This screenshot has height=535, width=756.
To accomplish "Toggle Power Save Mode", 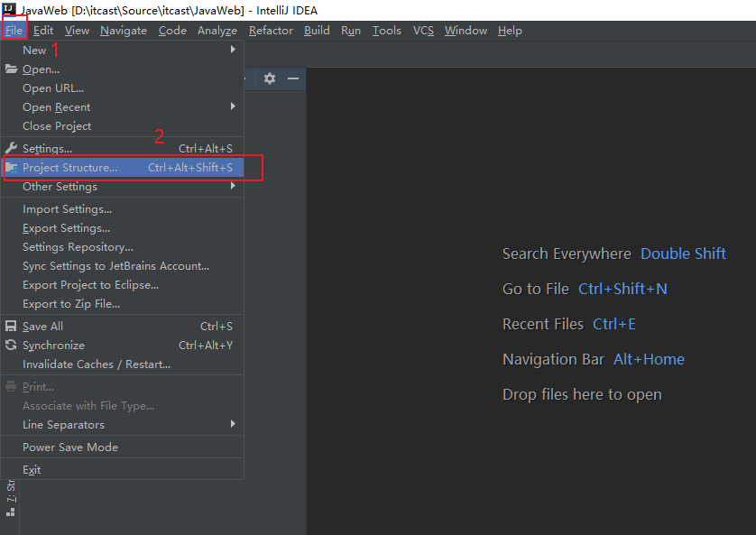I will coord(123,447).
